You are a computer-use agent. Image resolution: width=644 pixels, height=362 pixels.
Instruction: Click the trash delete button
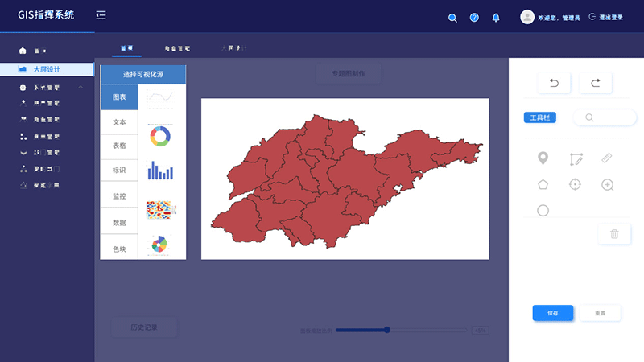tap(614, 234)
